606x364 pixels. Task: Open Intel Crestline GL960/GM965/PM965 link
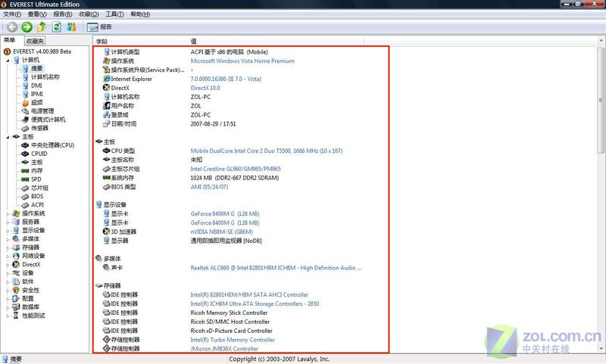click(236, 169)
